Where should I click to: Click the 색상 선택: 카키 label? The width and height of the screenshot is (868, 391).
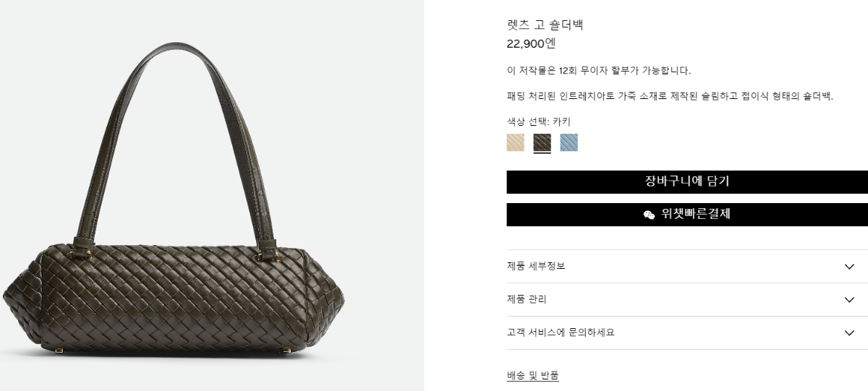coord(538,121)
